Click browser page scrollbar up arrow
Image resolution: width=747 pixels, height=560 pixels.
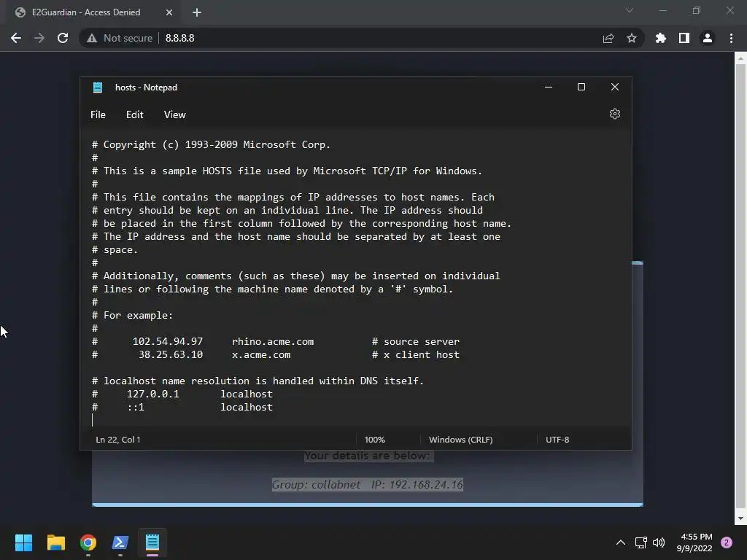(x=740, y=58)
